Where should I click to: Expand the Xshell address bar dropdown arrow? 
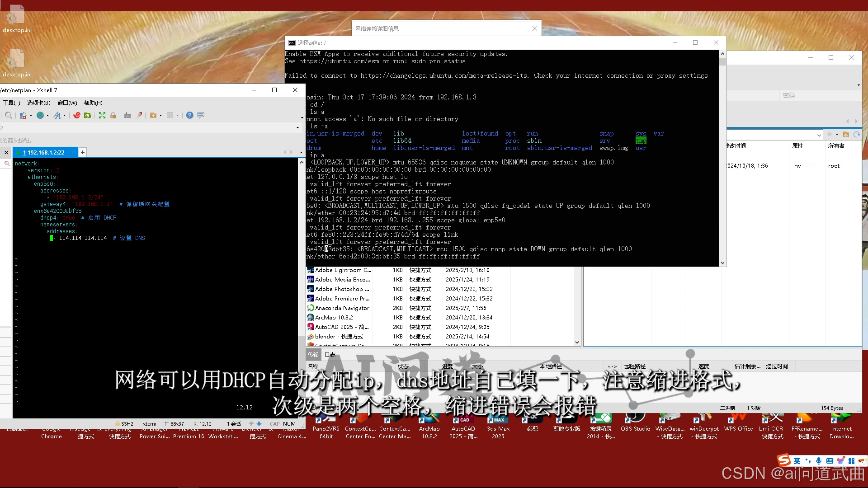[297, 128]
